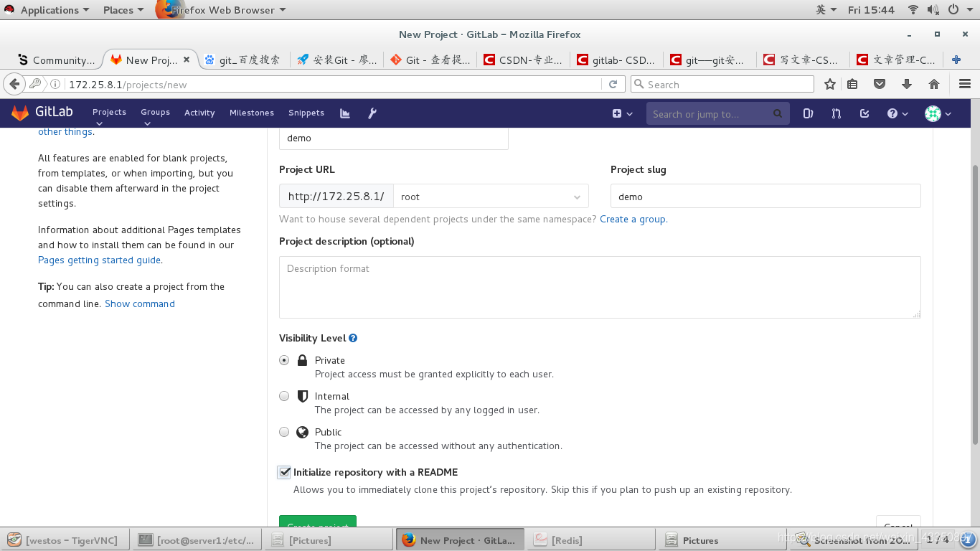Switch to the Community tab
Viewport: 980px width, 551px height.
click(x=56, y=60)
